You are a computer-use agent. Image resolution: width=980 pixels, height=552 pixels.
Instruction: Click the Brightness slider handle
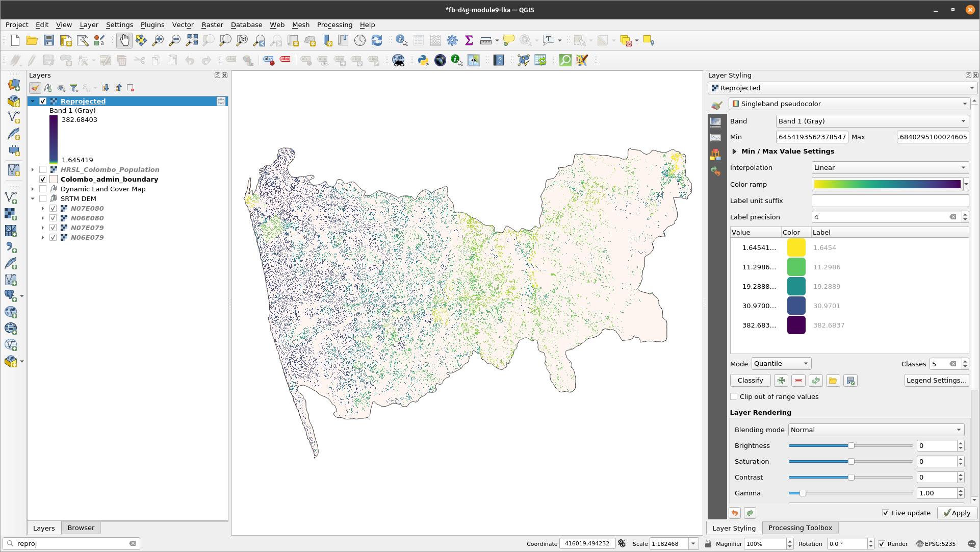tap(851, 446)
